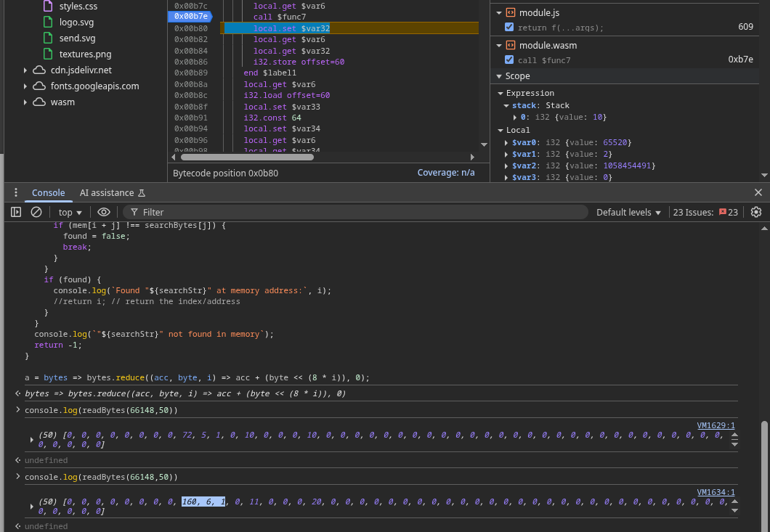The width and height of the screenshot is (770, 532).
Task: Open the 'top' JavaScript context dropdown
Action: [70, 213]
